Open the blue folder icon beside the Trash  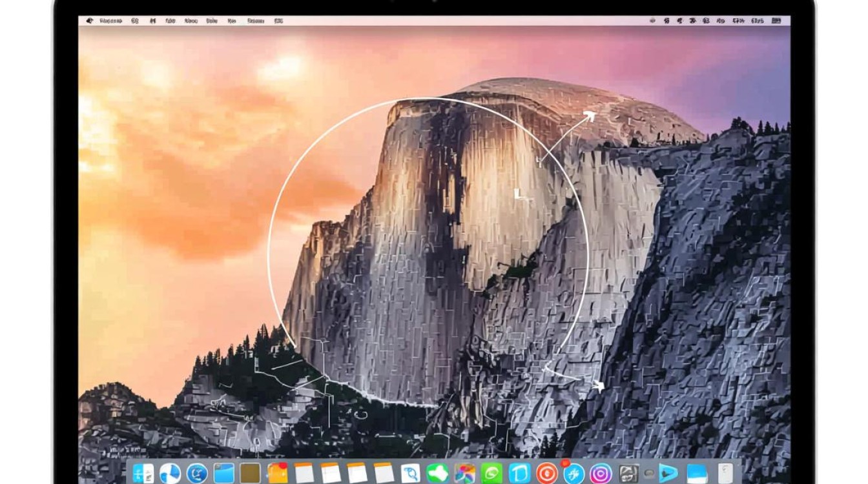tap(697, 473)
